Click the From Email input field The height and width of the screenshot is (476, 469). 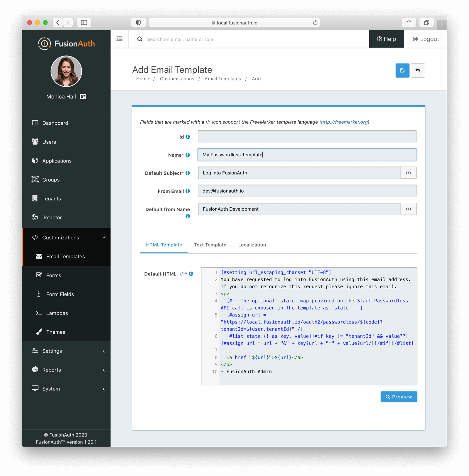pos(307,191)
